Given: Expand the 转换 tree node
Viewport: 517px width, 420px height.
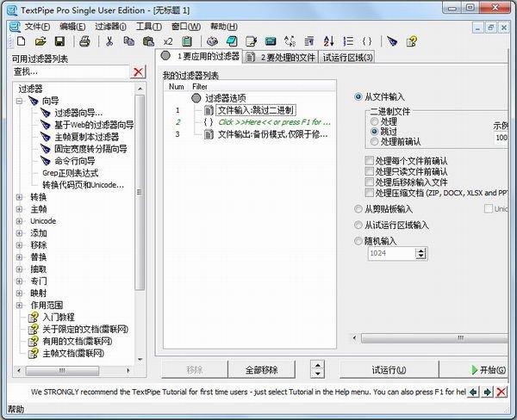Looking at the screenshot, I should pyautogui.click(x=20, y=197).
